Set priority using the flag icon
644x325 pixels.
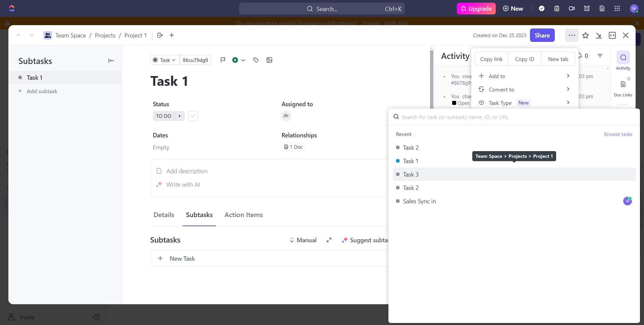[x=223, y=60]
